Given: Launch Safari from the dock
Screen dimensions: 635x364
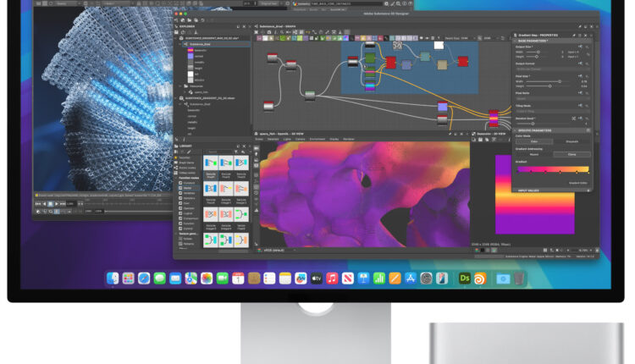Looking at the screenshot, I should tap(144, 279).
